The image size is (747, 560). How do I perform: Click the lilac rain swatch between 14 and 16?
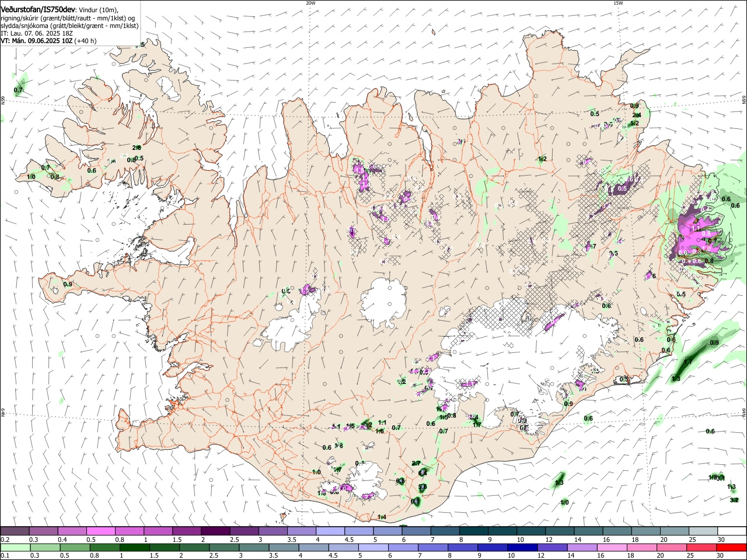click(581, 547)
